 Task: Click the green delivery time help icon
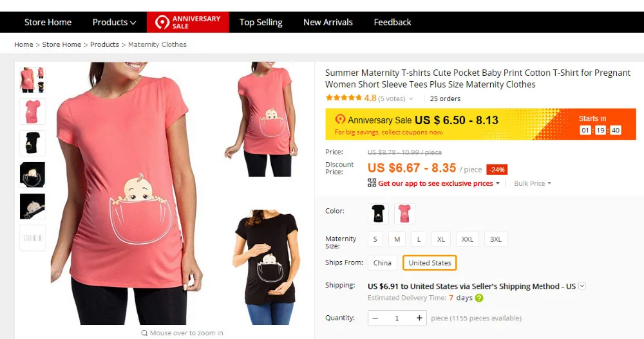coord(479,298)
